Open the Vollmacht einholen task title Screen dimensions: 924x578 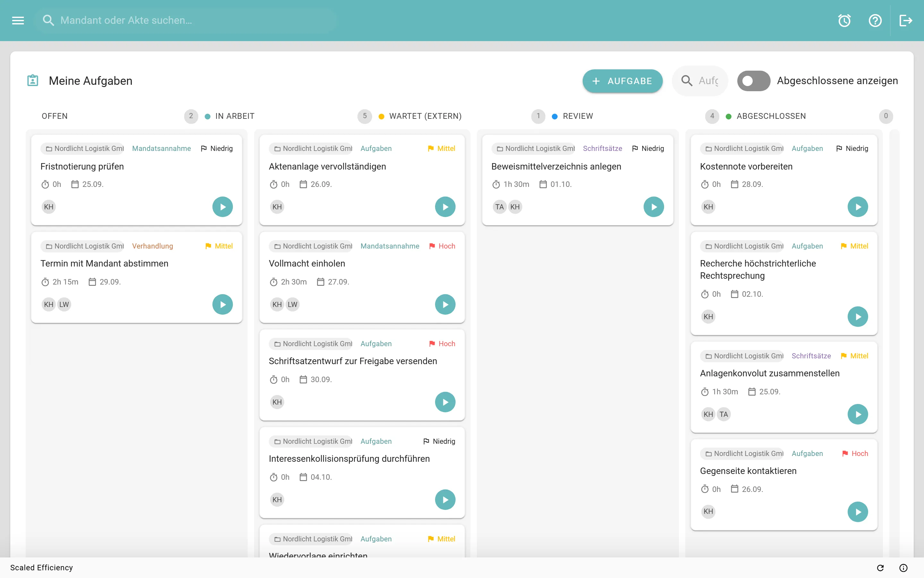point(307,263)
